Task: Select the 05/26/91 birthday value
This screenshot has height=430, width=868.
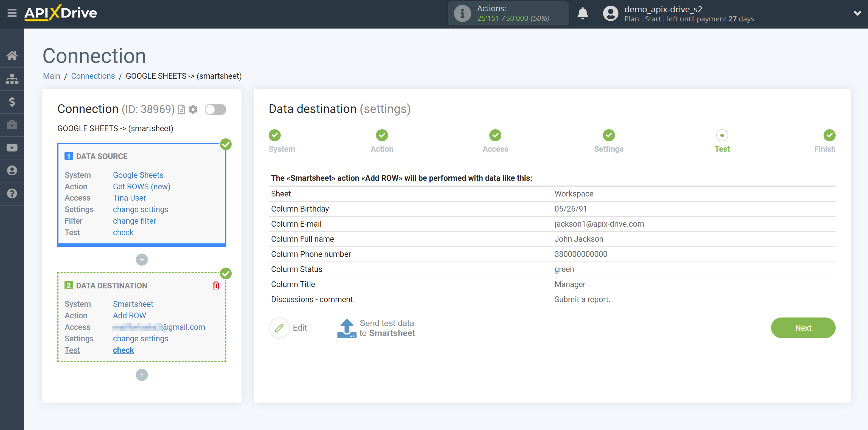Action: [571, 209]
